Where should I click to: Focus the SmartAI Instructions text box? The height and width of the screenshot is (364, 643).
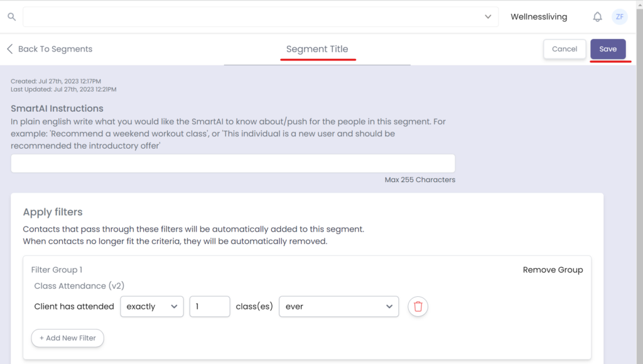click(232, 163)
